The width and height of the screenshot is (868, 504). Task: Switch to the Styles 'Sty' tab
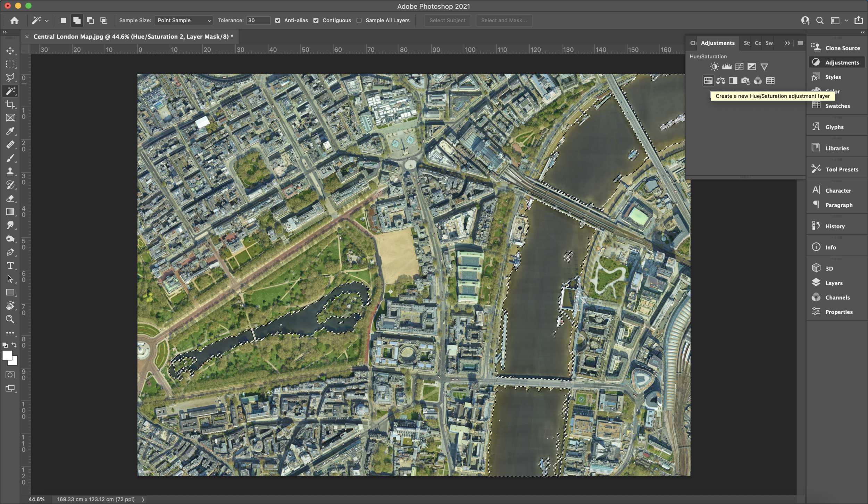tap(747, 43)
